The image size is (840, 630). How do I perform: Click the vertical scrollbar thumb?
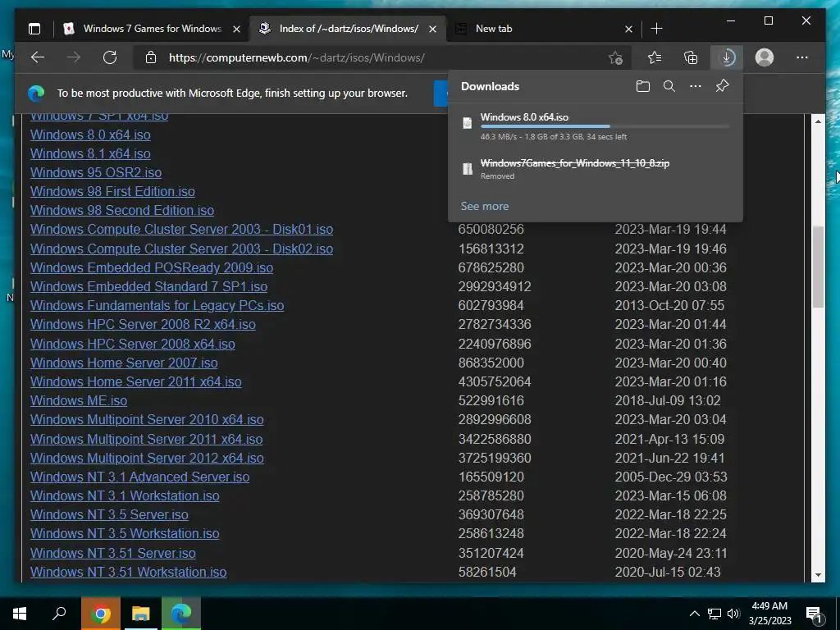click(818, 267)
